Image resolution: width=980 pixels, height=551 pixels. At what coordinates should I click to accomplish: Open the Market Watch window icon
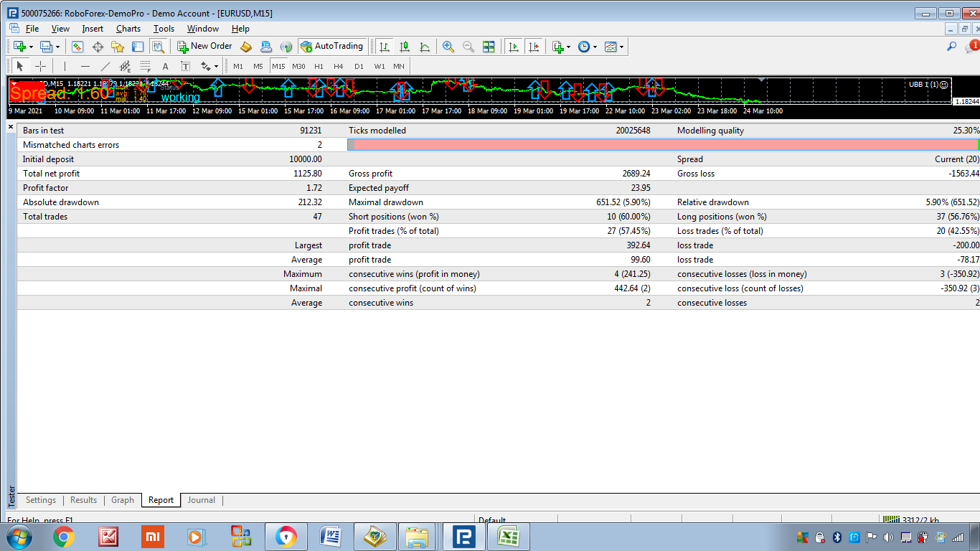tap(77, 47)
